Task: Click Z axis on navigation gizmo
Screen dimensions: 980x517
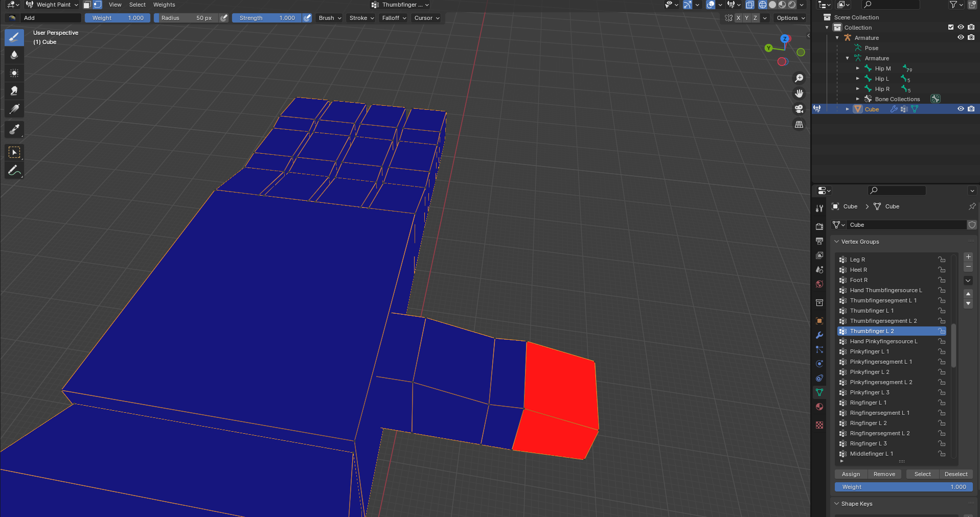Action: [x=785, y=39]
